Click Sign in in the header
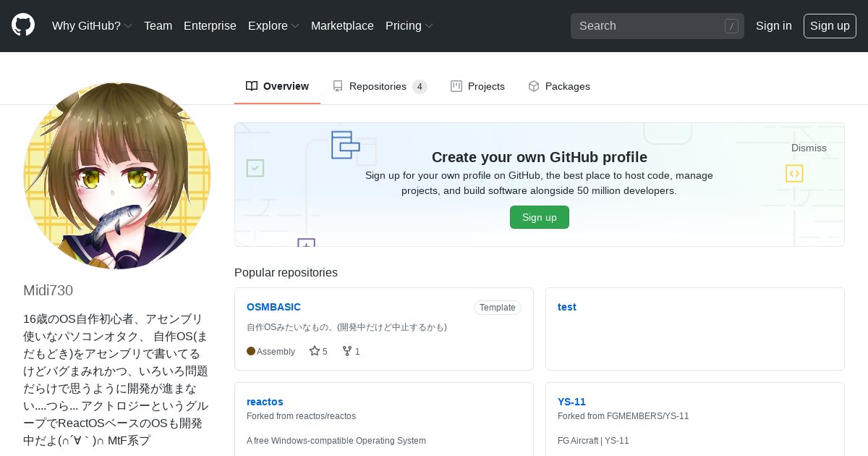Image resolution: width=868 pixels, height=456 pixels. (773, 25)
